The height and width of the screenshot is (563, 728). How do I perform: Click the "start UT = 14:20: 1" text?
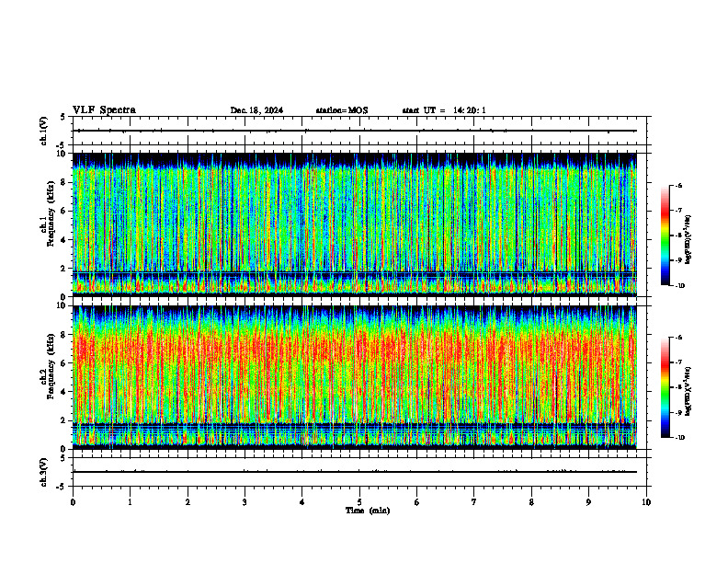444,110
